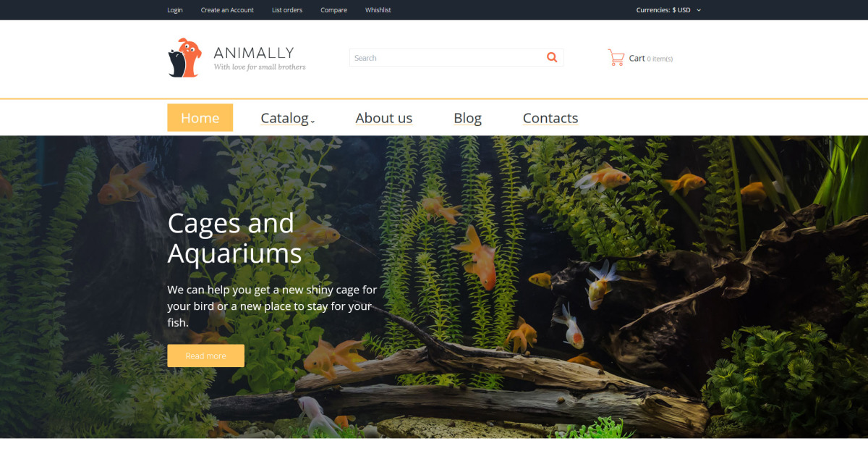The image size is (868, 454).
Task: Open the Contacts page
Action: coord(550,118)
